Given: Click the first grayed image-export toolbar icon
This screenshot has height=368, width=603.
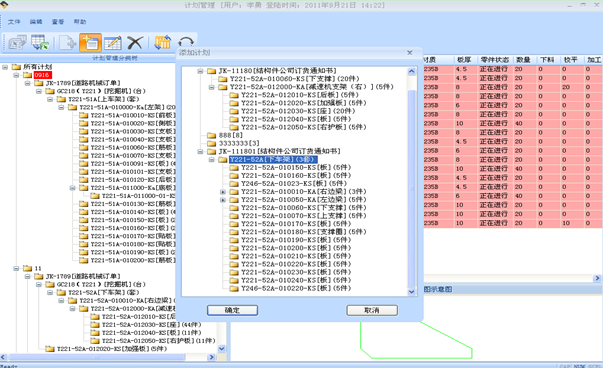Looking at the screenshot, I should click(17, 42).
